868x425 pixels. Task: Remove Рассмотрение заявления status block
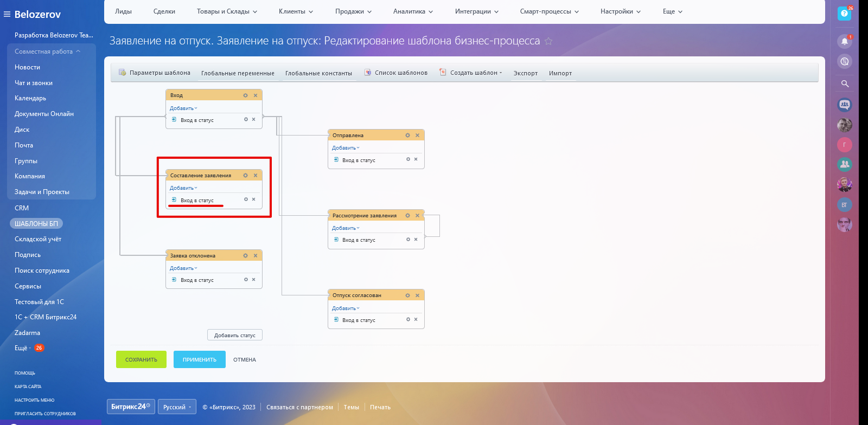pyautogui.click(x=418, y=216)
